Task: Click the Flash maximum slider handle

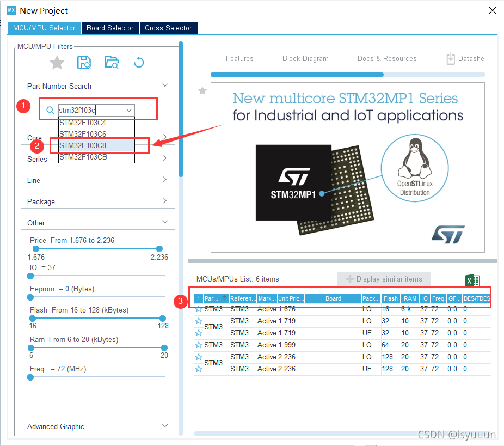Action: coord(163,319)
